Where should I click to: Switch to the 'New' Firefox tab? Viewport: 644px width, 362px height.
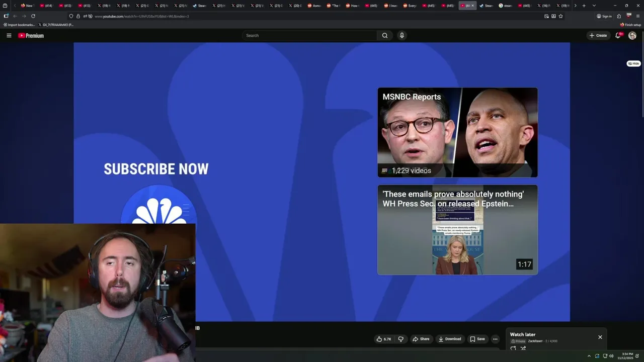coord(27,6)
